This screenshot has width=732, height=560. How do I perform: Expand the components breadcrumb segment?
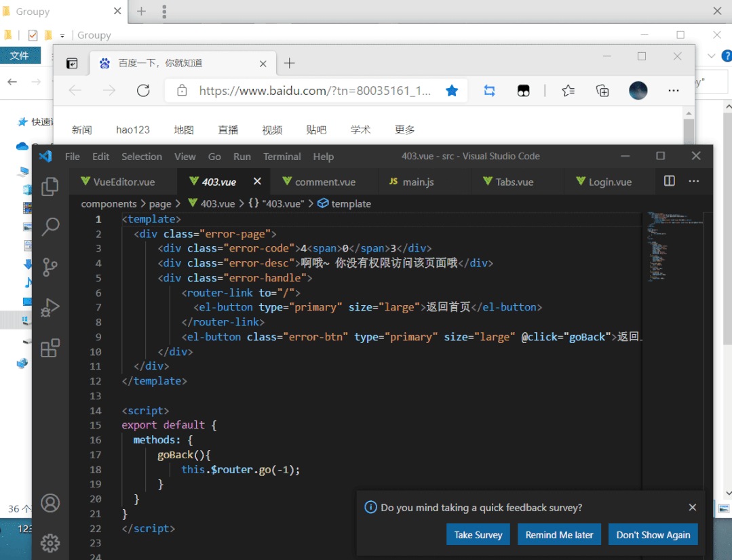click(x=109, y=204)
